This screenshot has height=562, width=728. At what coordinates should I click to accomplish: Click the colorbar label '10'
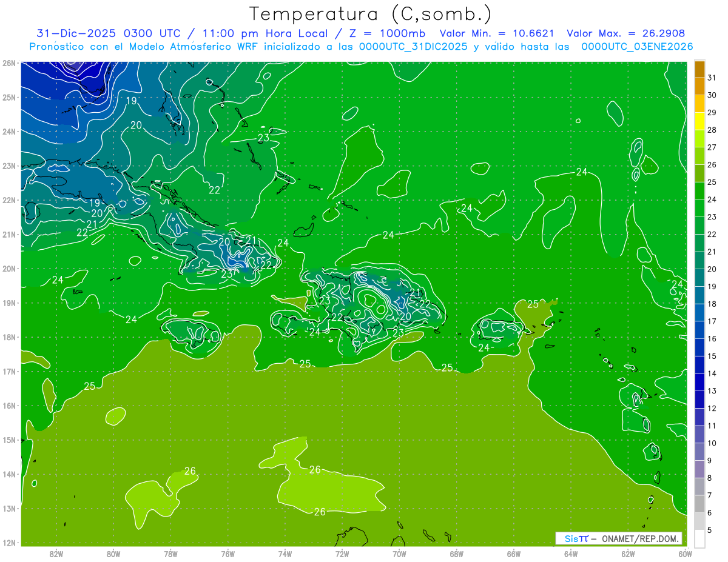click(x=712, y=443)
